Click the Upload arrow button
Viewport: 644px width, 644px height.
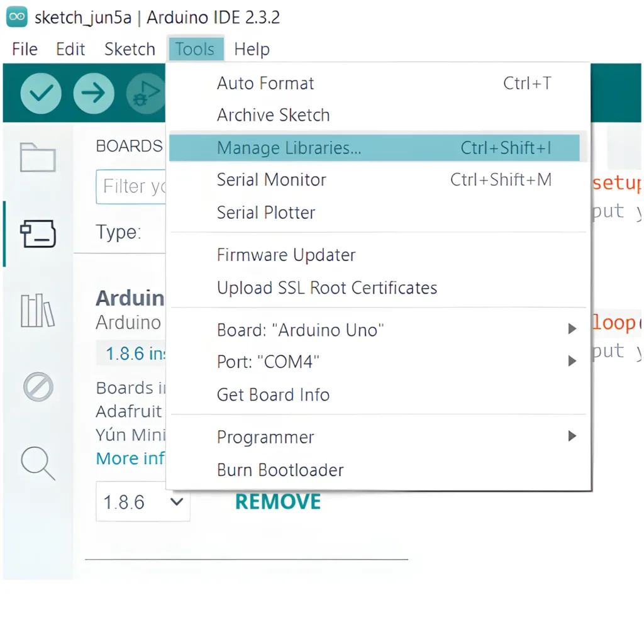[94, 93]
